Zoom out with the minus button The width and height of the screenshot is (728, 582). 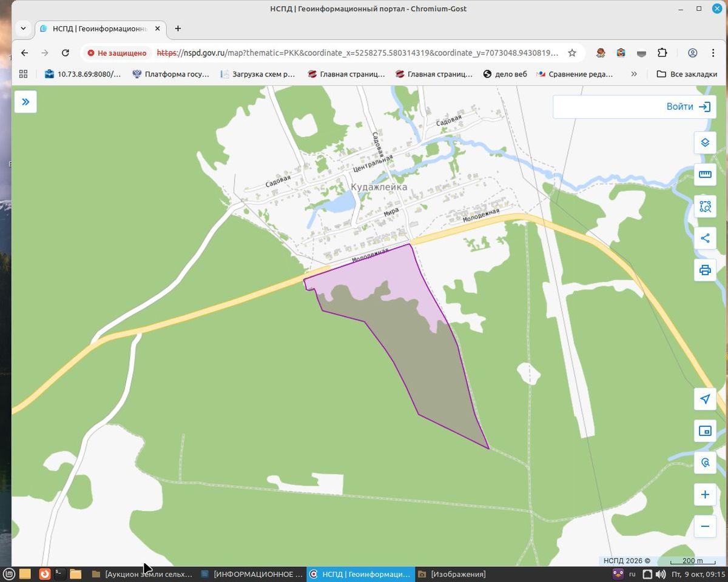click(x=705, y=526)
